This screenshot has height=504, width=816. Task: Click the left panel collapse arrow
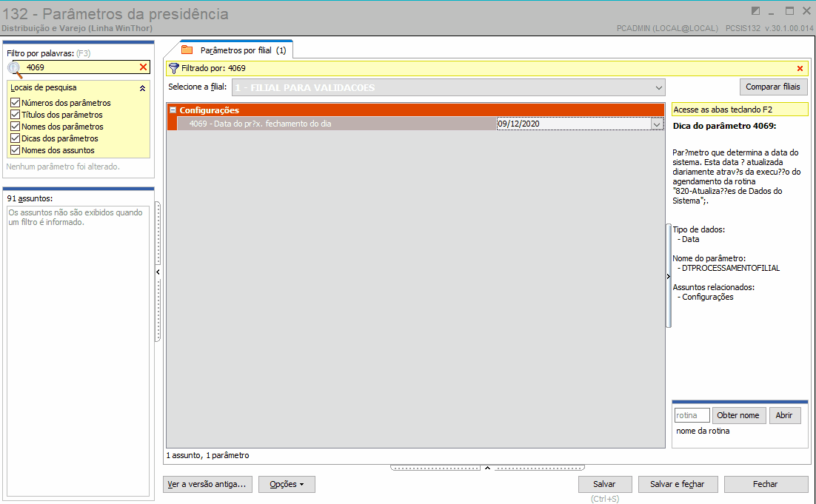pyautogui.click(x=158, y=272)
